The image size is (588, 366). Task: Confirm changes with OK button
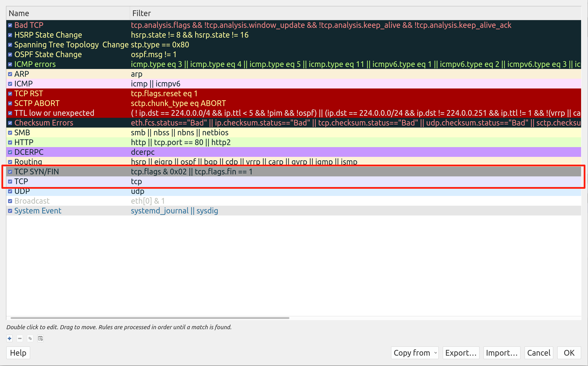click(569, 353)
